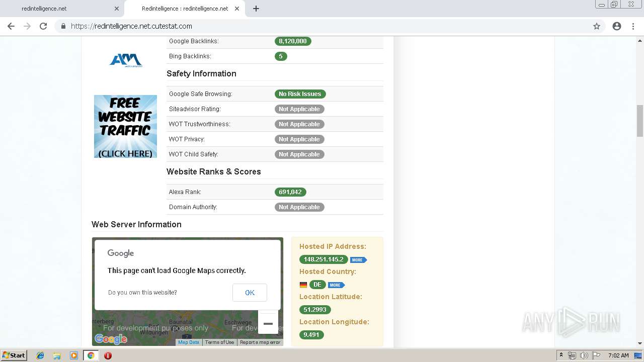Reload the current page
This screenshot has height=362, width=644.
tap(43, 26)
